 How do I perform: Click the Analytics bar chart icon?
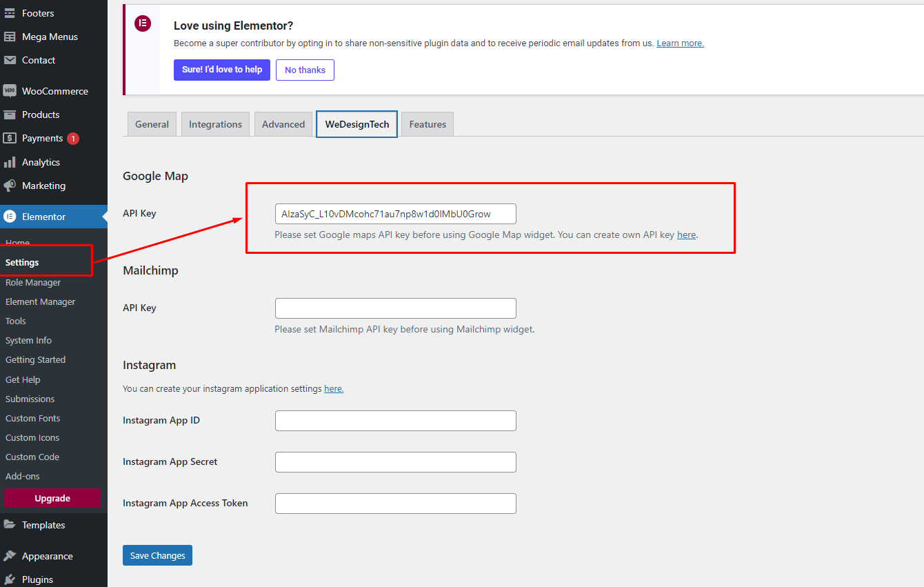pyautogui.click(x=10, y=162)
